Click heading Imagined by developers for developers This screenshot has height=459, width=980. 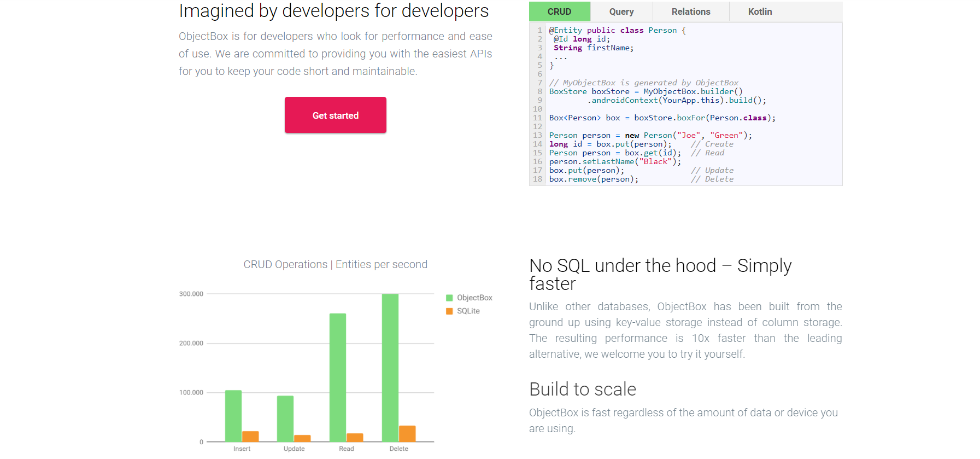click(x=334, y=10)
